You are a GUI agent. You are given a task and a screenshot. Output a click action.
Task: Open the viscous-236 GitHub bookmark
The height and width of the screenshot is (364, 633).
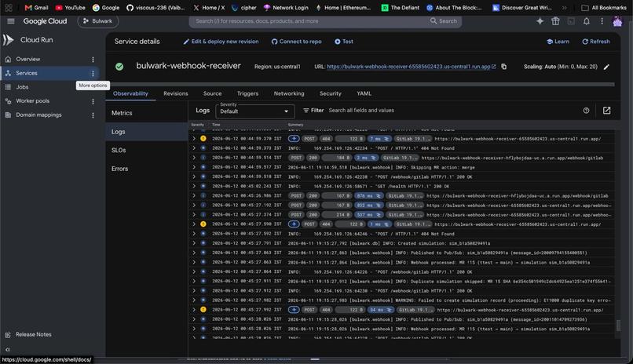coord(156,7)
